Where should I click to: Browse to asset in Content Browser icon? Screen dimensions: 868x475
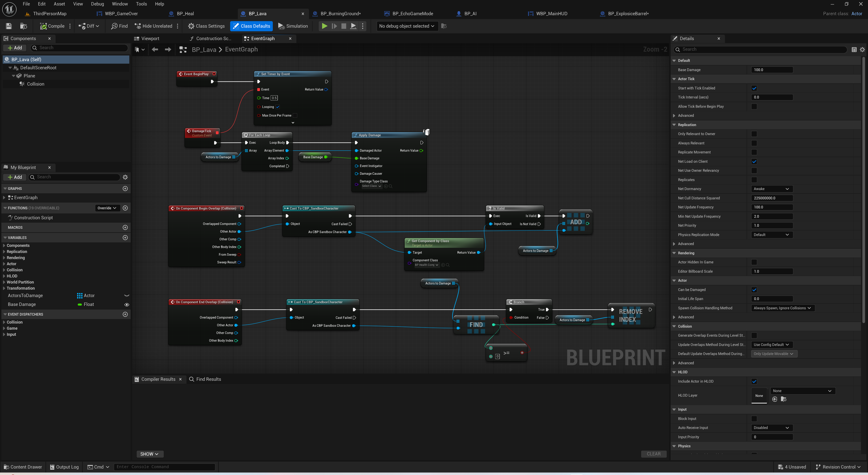(x=24, y=26)
